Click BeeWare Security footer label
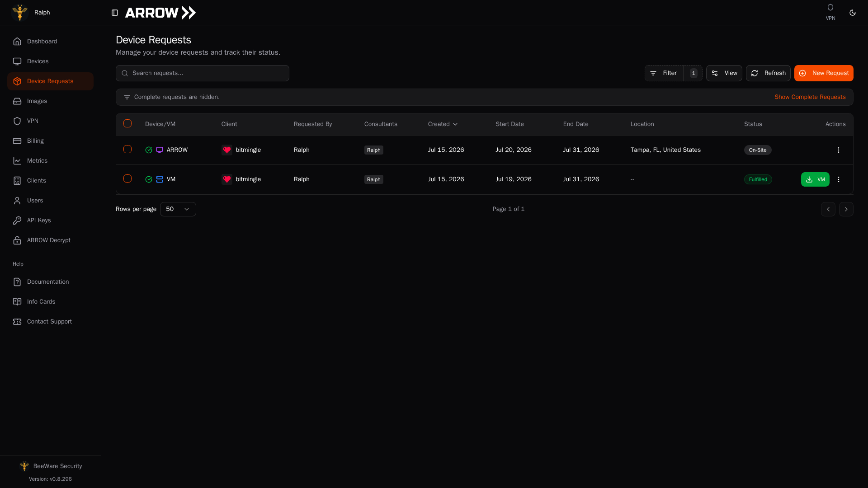Image resolution: width=868 pixels, height=488 pixels. pos(58,466)
